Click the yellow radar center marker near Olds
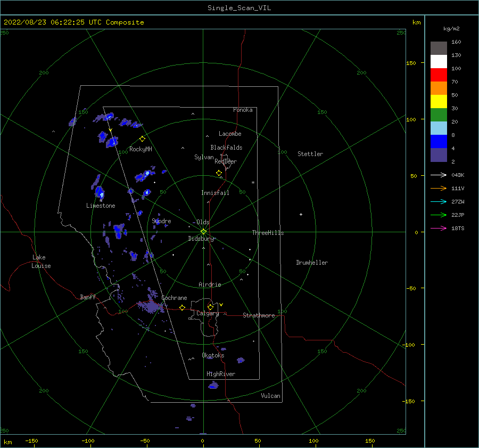Image resolution: width=479 pixels, height=448 pixels. 203,232
